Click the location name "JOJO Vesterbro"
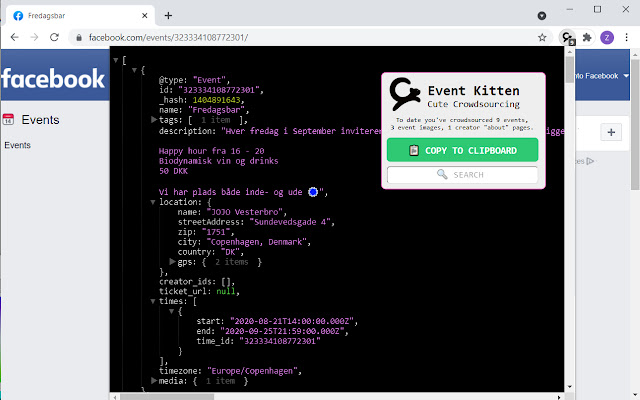640x400 pixels. pyautogui.click(x=247, y=212)
